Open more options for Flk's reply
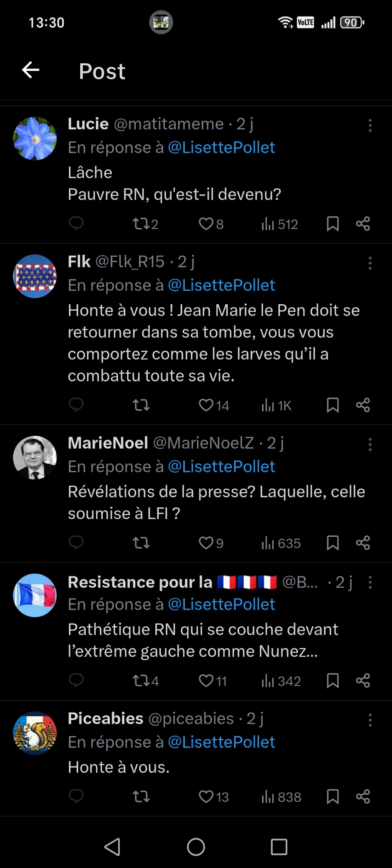The height and width of the screenshot is (868, 392). [x=370, y=263]
